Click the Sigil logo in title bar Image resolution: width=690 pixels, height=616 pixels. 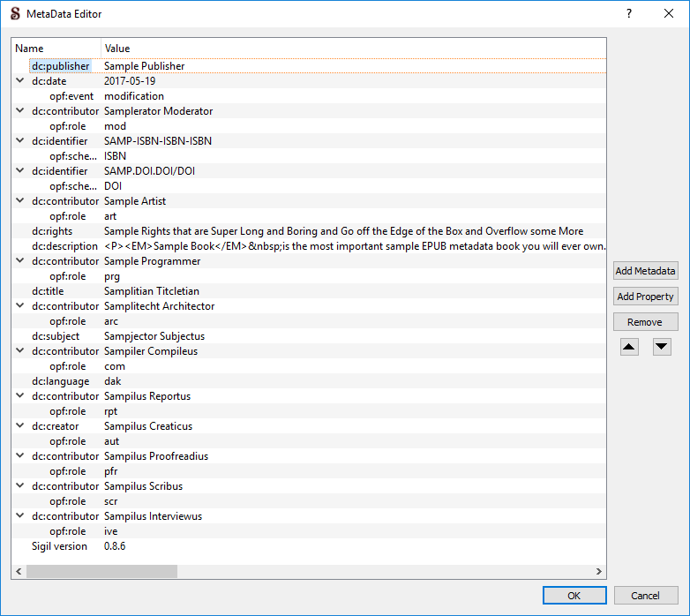pos(14,13)
